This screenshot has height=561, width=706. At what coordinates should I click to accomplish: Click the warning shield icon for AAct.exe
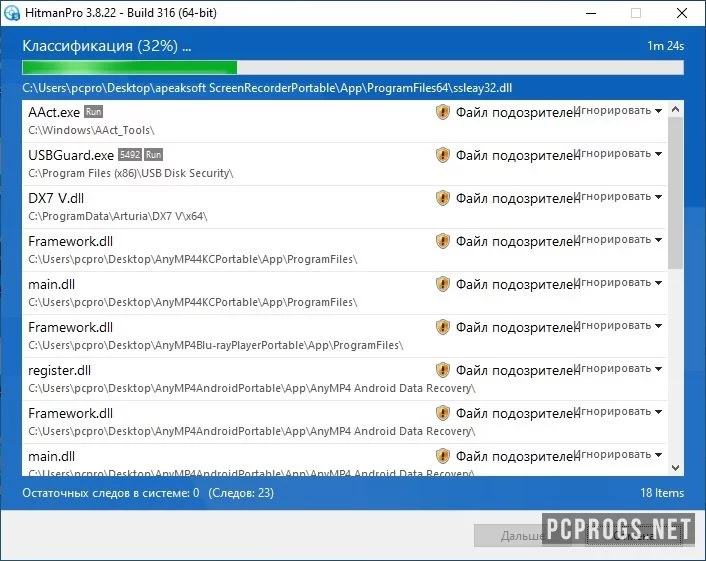(x=443, y=112)
